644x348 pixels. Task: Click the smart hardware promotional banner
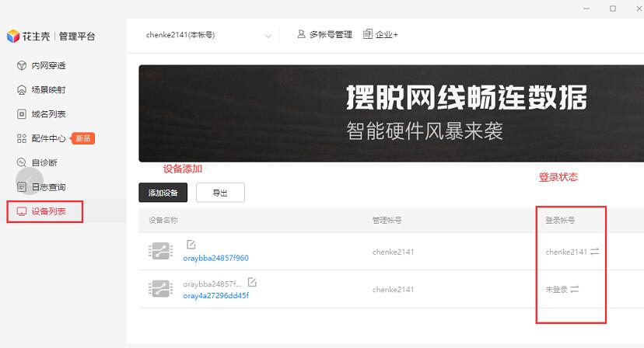[x=390, y=113]
